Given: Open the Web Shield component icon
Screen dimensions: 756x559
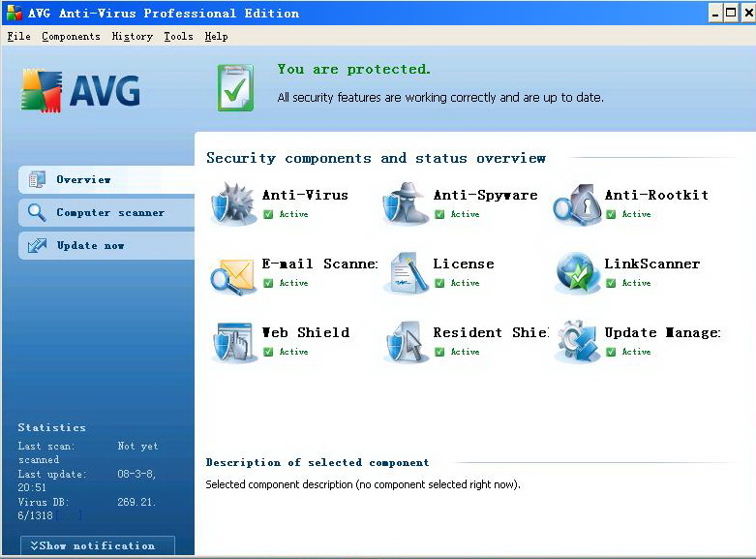Looking at the screenshot, I should pos(233,342).
